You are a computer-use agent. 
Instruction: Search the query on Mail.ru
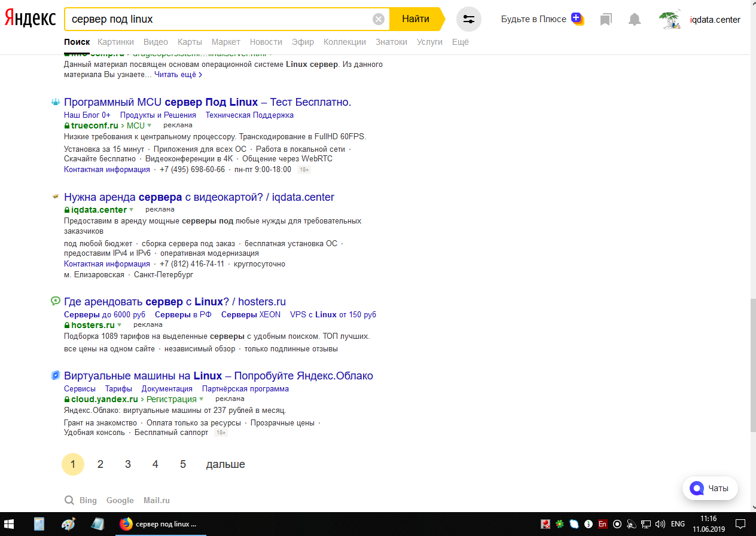click(x=157, y=500)
